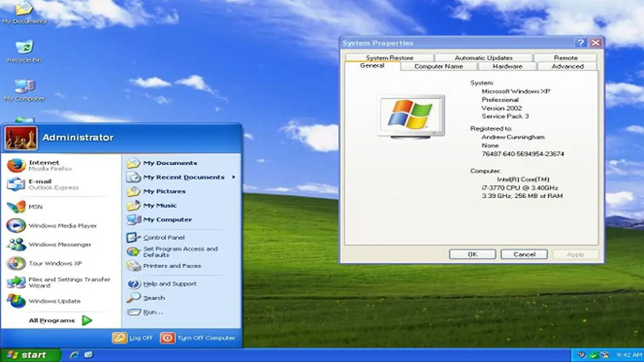Open My Computer desktop icon
644x362 pixels.
(24, 86)
